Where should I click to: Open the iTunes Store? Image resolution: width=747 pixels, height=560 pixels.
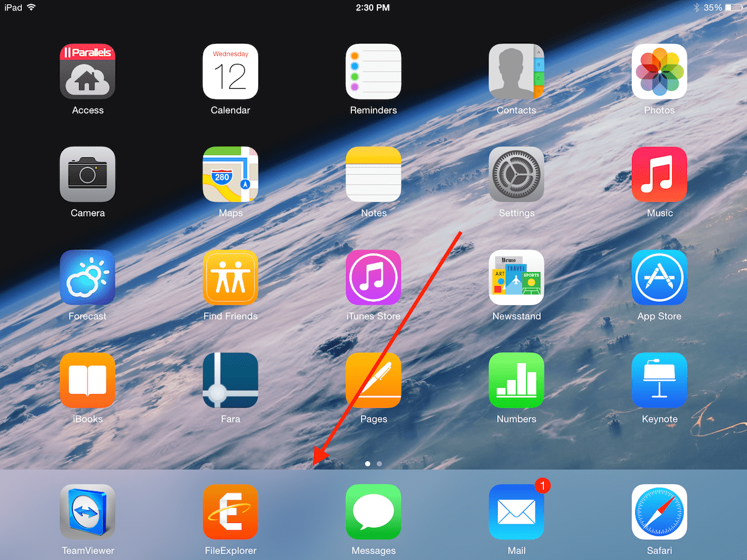point(373,278)
